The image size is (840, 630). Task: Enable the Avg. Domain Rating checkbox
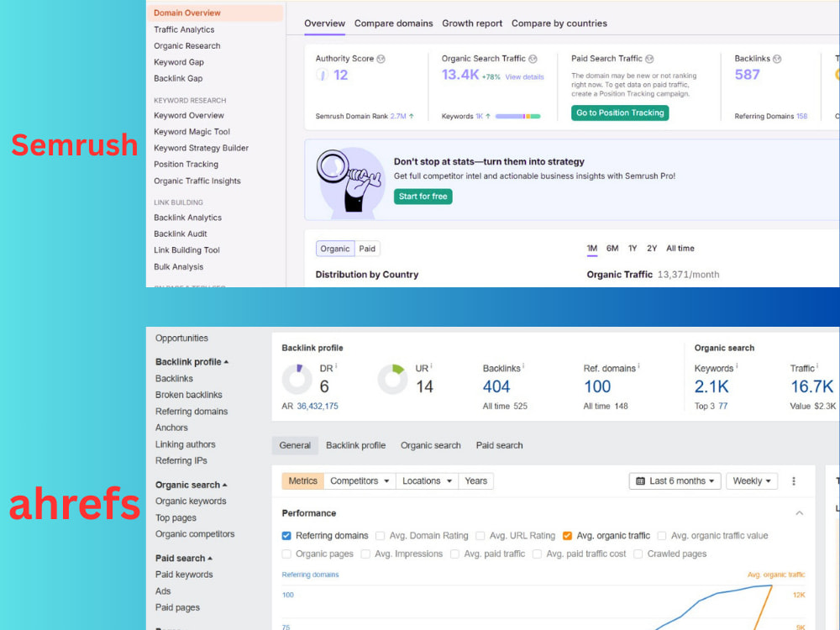[381, 536]
